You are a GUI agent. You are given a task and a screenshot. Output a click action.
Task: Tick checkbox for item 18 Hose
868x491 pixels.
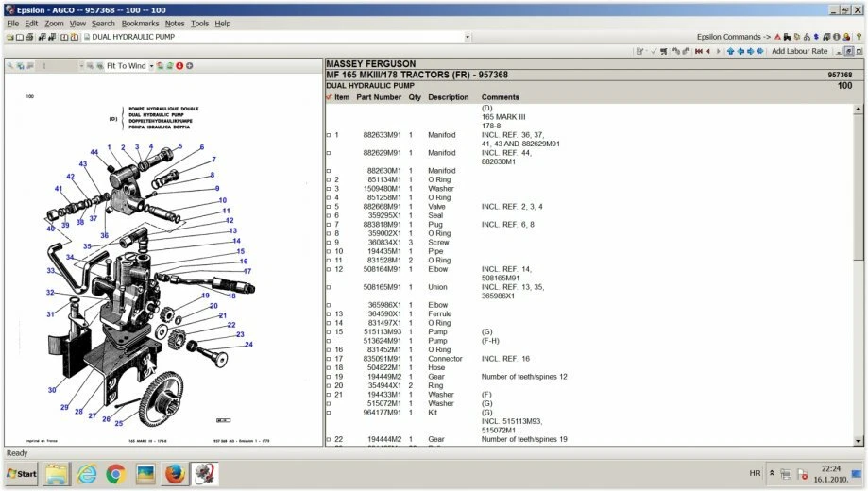point(329,367)
